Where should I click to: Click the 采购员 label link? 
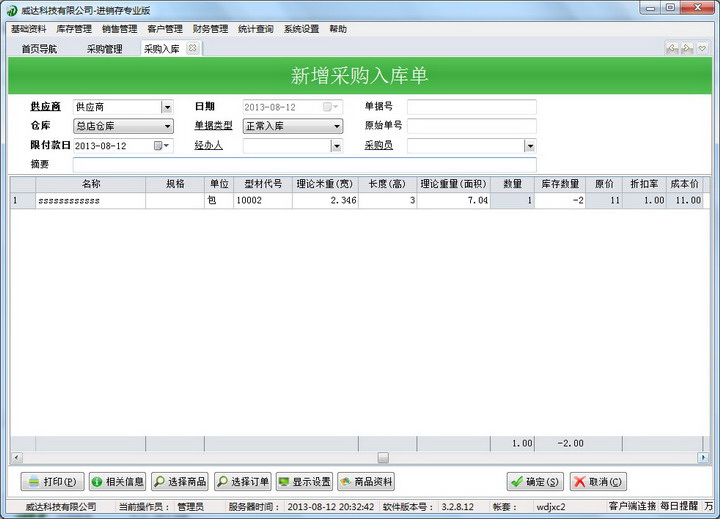(379, 145)
